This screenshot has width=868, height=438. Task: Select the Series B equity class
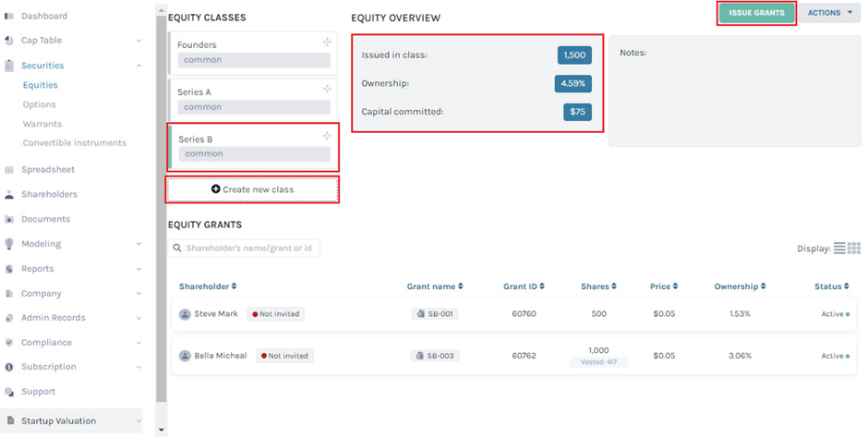click(252, 147)
